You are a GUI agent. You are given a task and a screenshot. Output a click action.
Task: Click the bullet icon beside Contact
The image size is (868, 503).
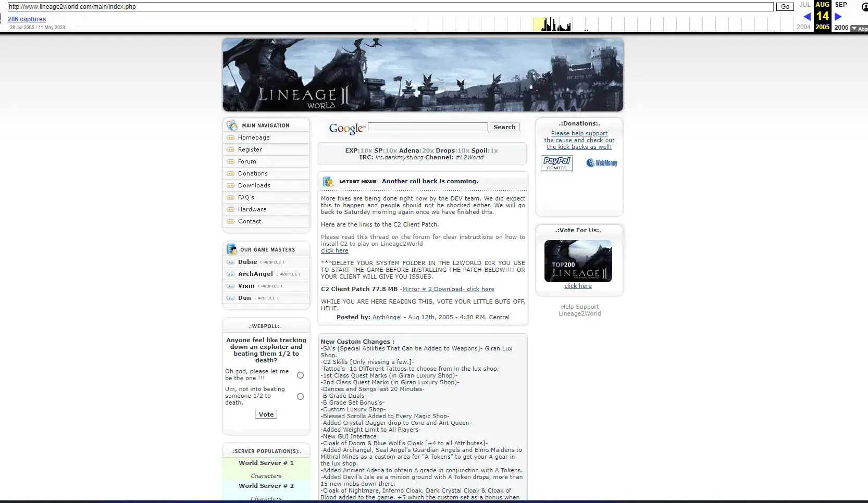pos(231,222)
